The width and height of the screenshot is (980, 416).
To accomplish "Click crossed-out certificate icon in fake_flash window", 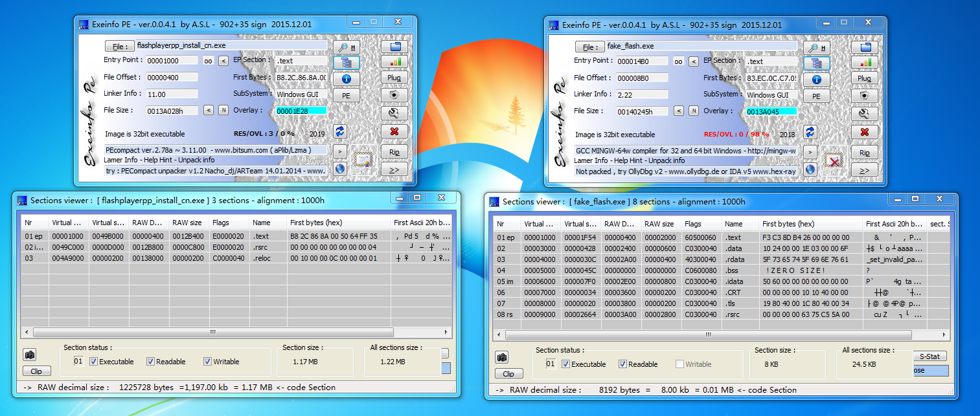I will tap(834, 160).
